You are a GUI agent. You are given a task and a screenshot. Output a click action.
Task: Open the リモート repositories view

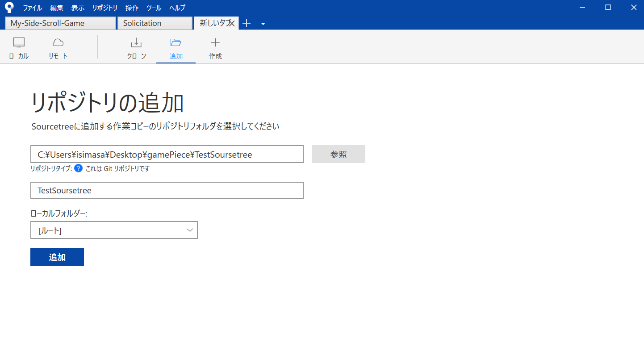click(58, 49)
